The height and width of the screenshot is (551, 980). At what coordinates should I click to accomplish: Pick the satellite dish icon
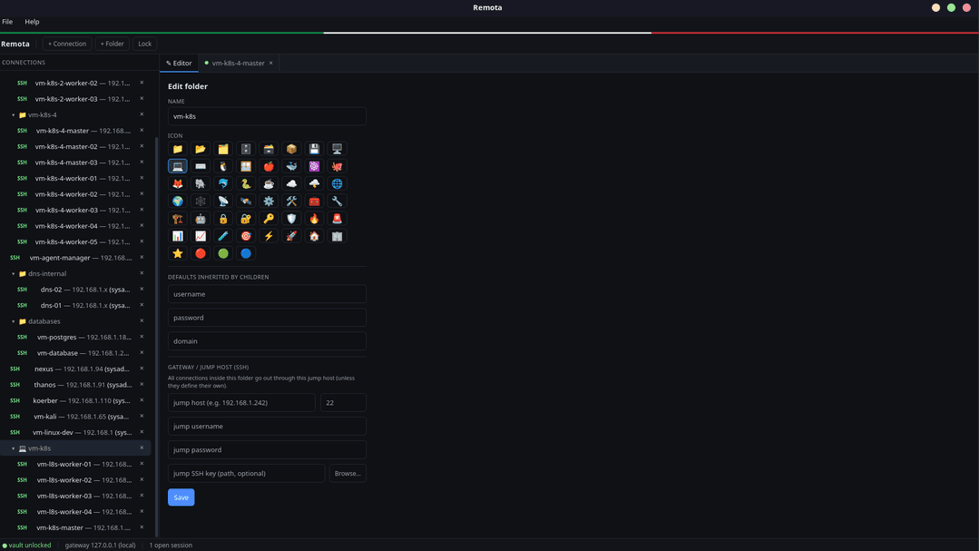[x=223, y=202]
